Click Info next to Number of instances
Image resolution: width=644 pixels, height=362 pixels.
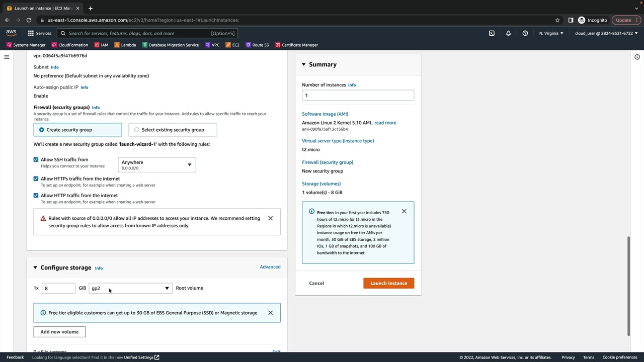(352, 85)
